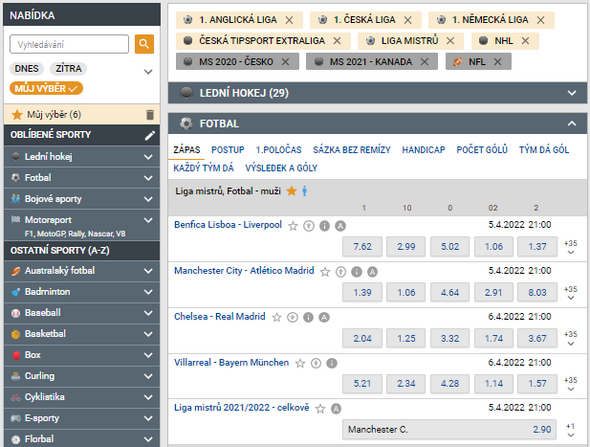Screen dimensions: 590x447
Task: Show +1 more bets for Liga mistrů celkově
Action: tap(570, 430)
